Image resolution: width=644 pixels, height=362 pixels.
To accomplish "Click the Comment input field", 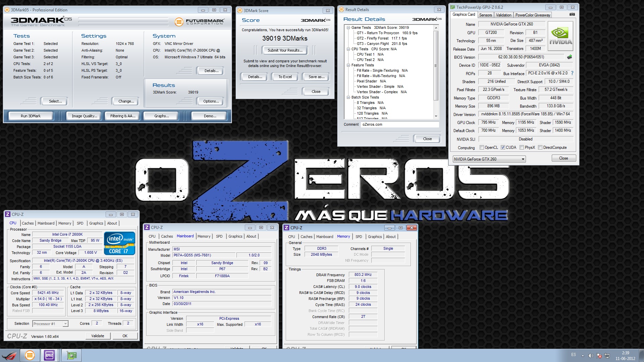I will [400, 124].
